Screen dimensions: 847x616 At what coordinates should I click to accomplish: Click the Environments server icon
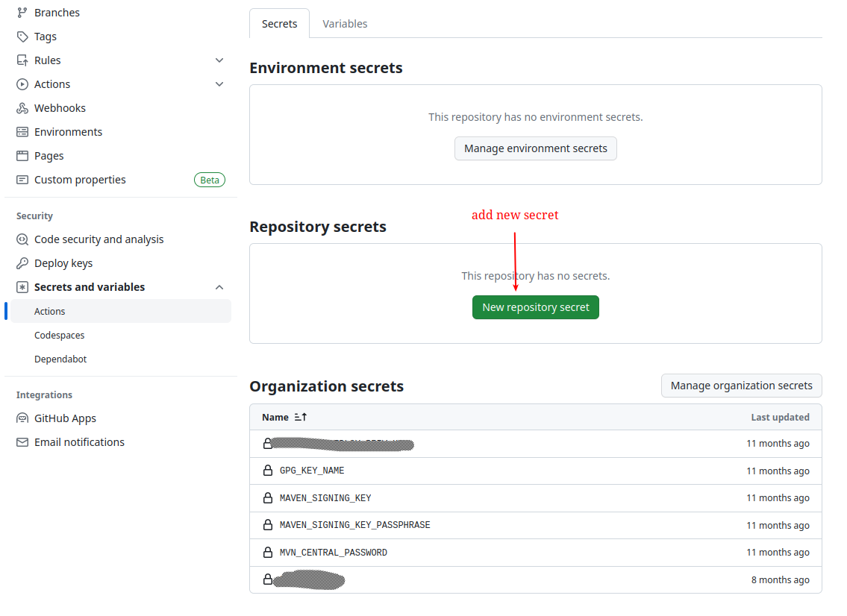tap(22, 132)
